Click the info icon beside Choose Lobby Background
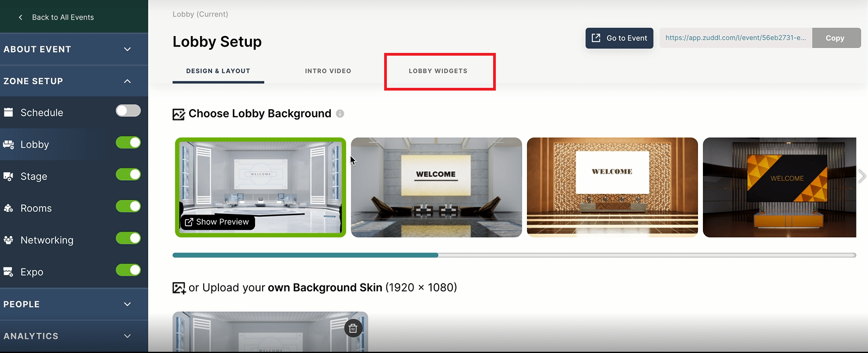 340,113
